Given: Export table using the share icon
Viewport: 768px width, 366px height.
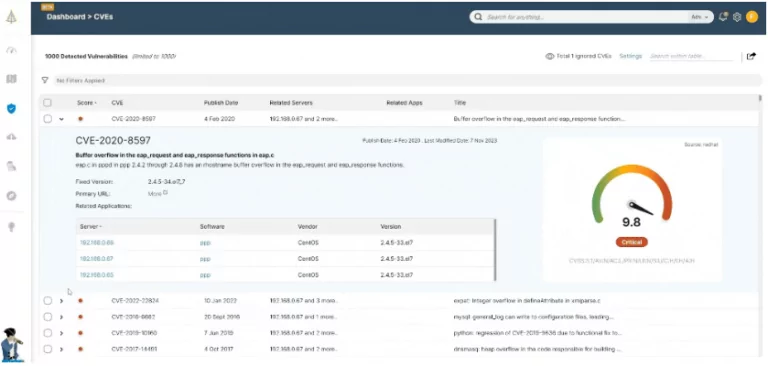Looking at the screenshot, I should tap(751, 56).
